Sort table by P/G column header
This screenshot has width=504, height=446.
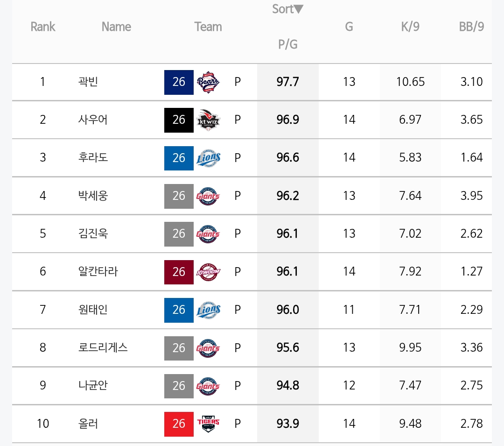tap(287, 44)
